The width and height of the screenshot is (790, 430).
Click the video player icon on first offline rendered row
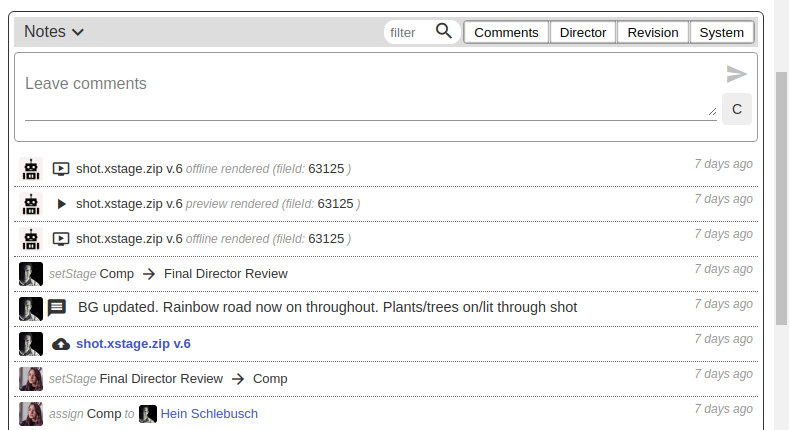61,169
